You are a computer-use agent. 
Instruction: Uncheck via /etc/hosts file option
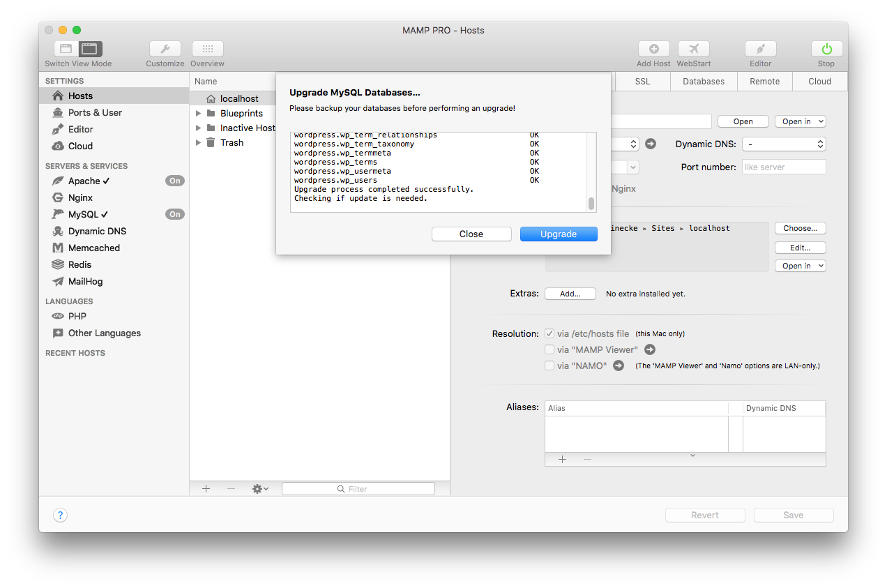click(x=549, y=333)
